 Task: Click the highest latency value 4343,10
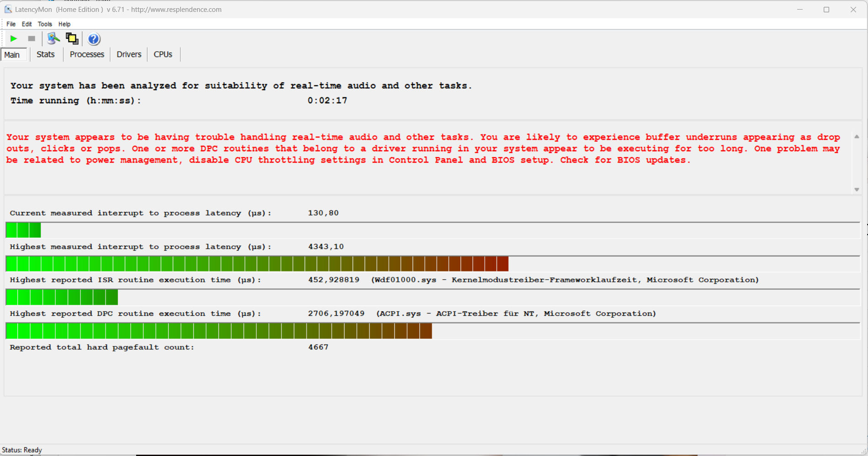[x=326, y=247]
